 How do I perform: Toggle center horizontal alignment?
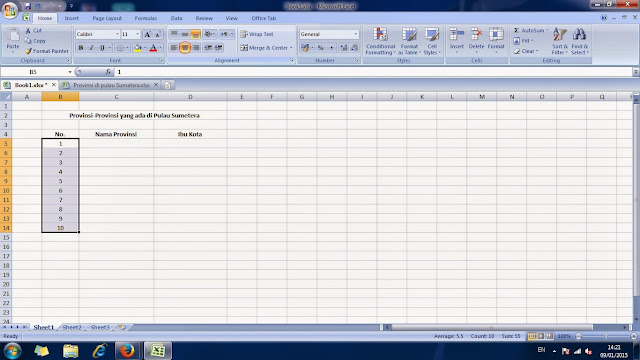[x=184, y=48]
